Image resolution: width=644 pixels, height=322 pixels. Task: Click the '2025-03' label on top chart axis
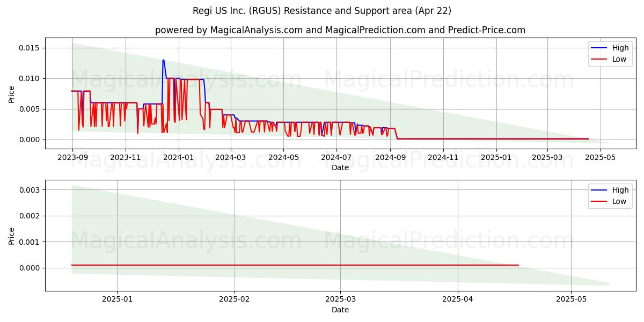pyautogui.click(x=547, y=158)
